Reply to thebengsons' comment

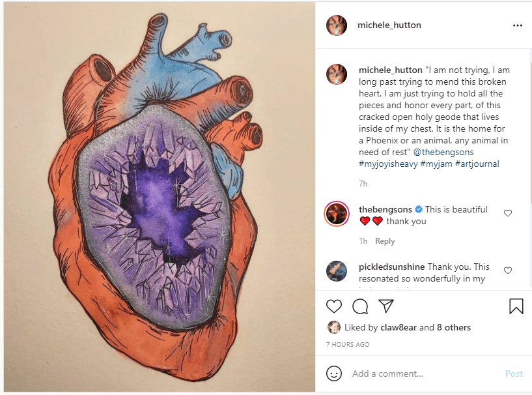pyautogui.click(x=385, y=241)
